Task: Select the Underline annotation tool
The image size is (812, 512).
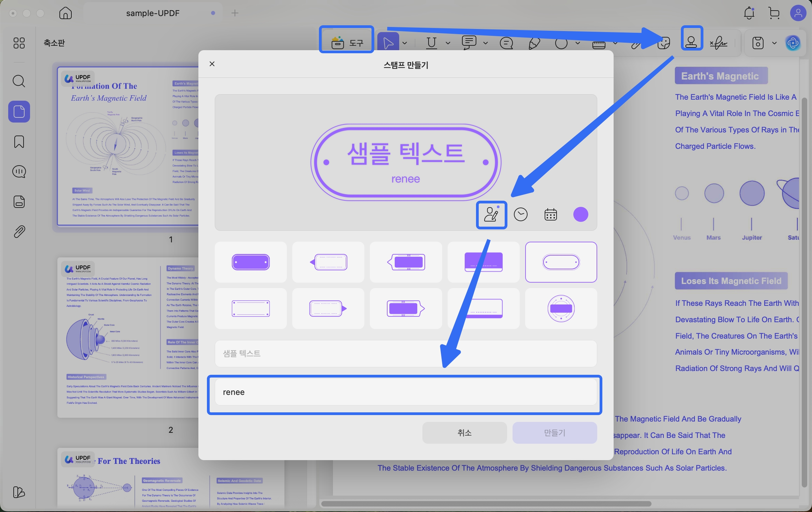Action: (x=431, y=43)
